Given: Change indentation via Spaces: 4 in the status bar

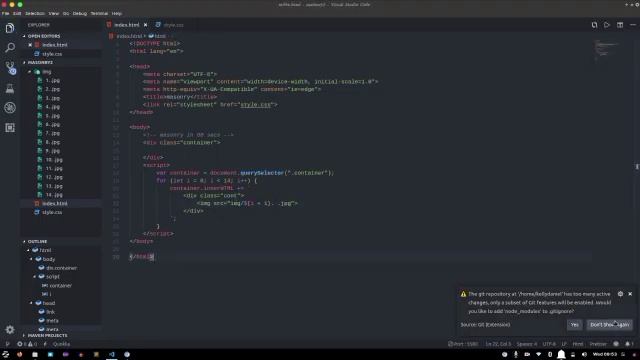Looking at the screenshot, I should (x=527, y=344).
